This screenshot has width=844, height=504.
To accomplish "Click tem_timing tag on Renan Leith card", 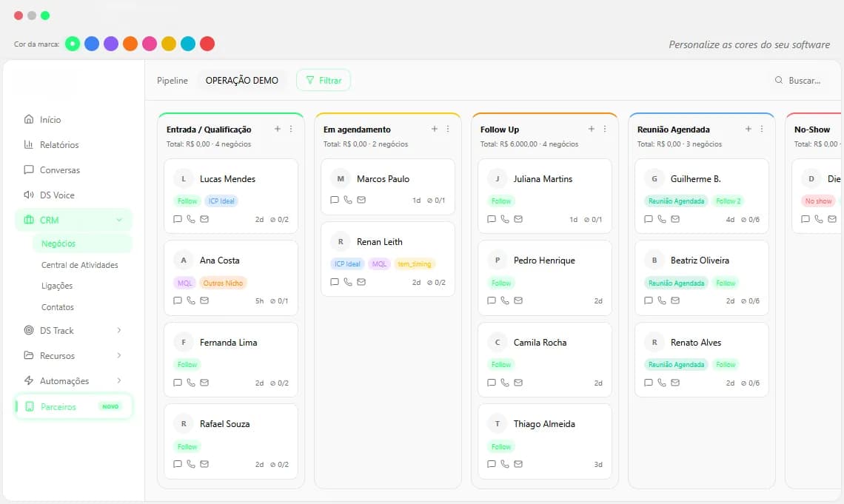I will [x=415, y=264].
